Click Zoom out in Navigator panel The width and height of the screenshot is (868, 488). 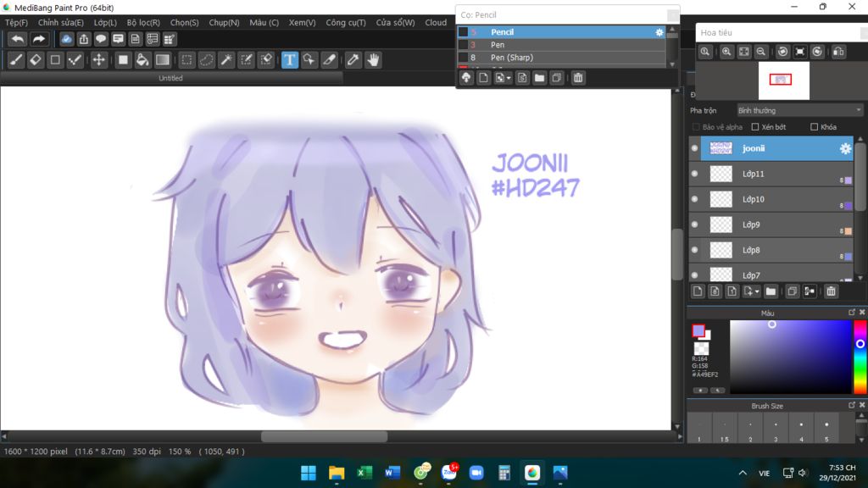761,52
